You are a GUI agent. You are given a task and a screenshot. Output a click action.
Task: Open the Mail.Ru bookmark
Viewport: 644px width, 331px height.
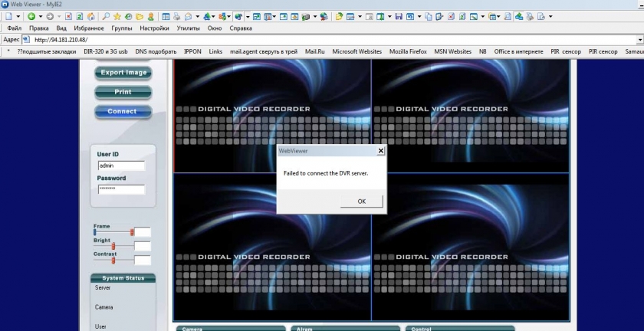tap(314, 52)
